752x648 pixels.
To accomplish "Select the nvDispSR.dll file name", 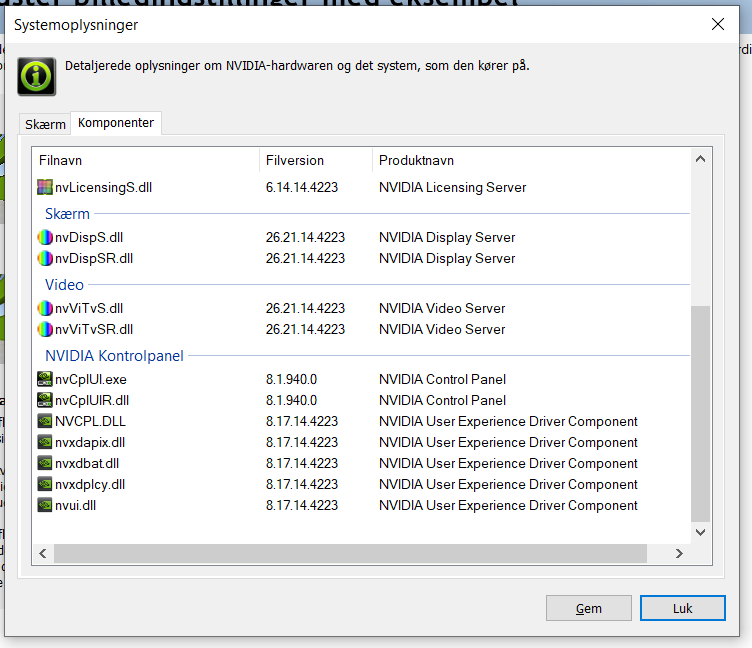I will 94,259.
